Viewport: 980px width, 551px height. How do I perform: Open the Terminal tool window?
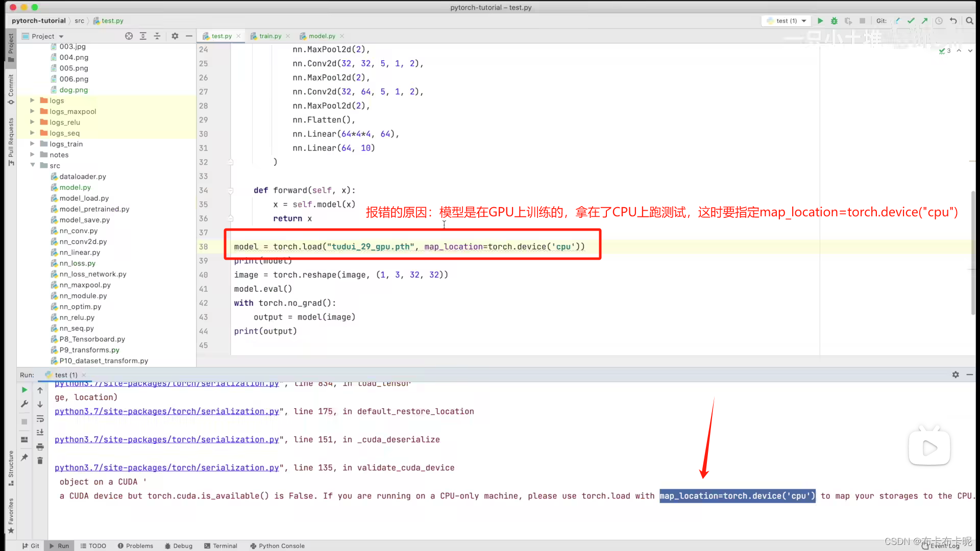click(220, 545)
